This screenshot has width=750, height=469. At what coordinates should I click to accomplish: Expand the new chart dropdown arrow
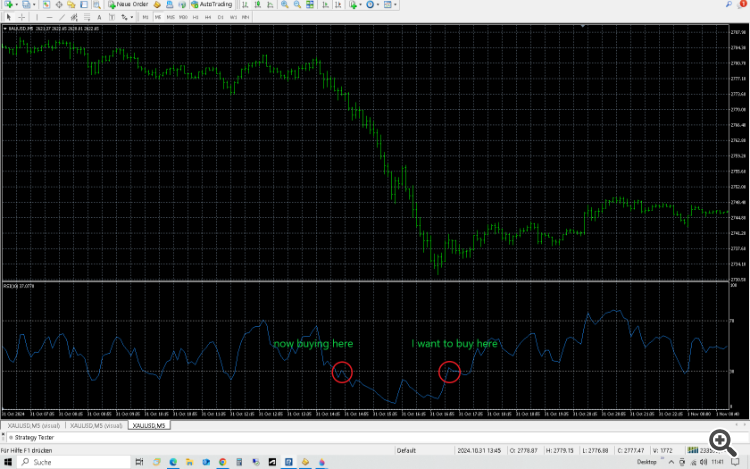tap(16, 5)
